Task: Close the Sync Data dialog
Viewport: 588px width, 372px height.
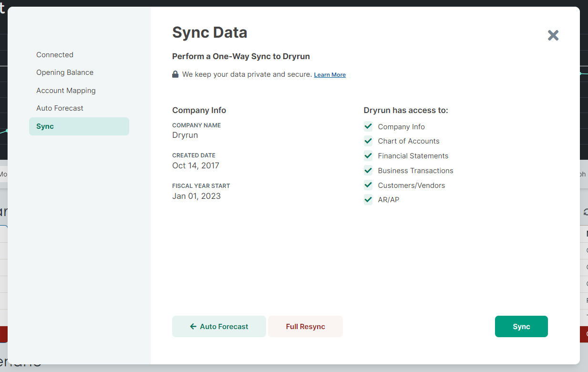Action: pyautogui.click(x=553, y=35)
